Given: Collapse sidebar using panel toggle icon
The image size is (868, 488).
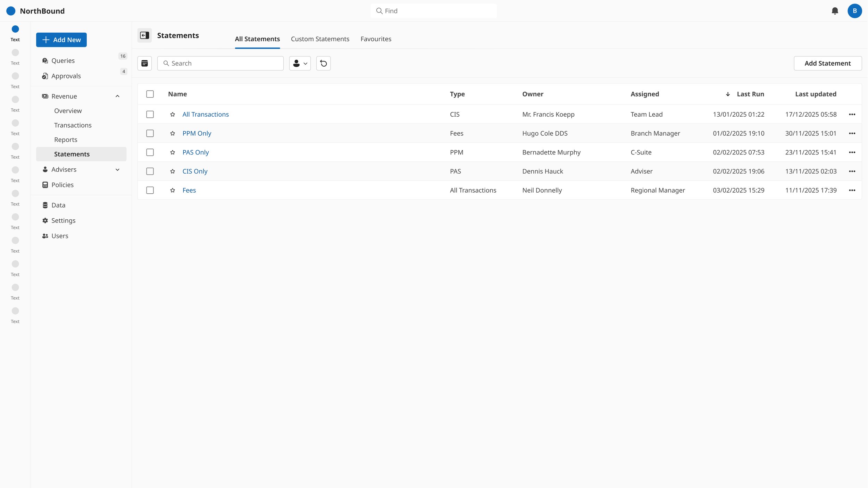Looking at the screenshot, I should pyautogui.click(x=144, y=35).
